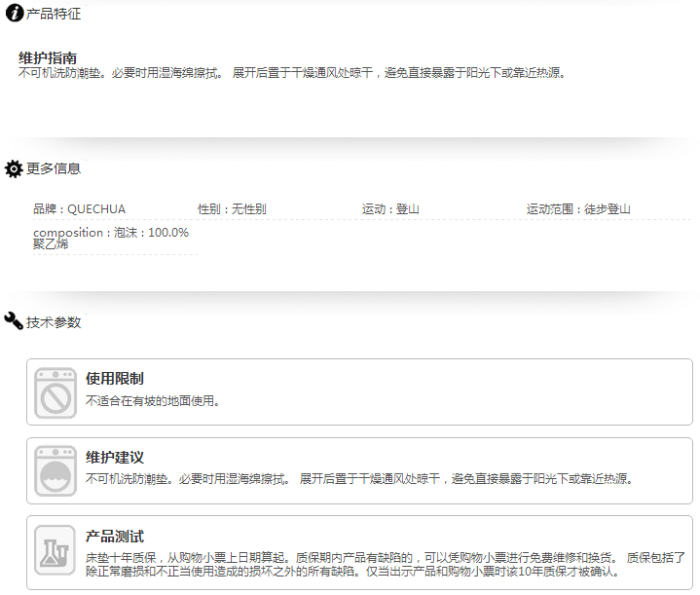Click the 维护指南 bold heading
Viewport: 700px width, 595px height.
(x=48, y=57)
